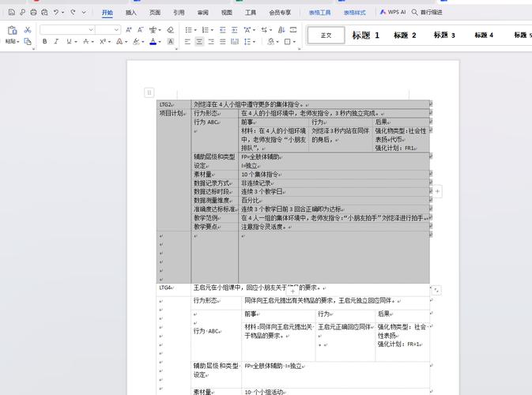532x395 pixels.
Task: Expand bullet list style dropdown arrow
Action: [x=195, y=30]
